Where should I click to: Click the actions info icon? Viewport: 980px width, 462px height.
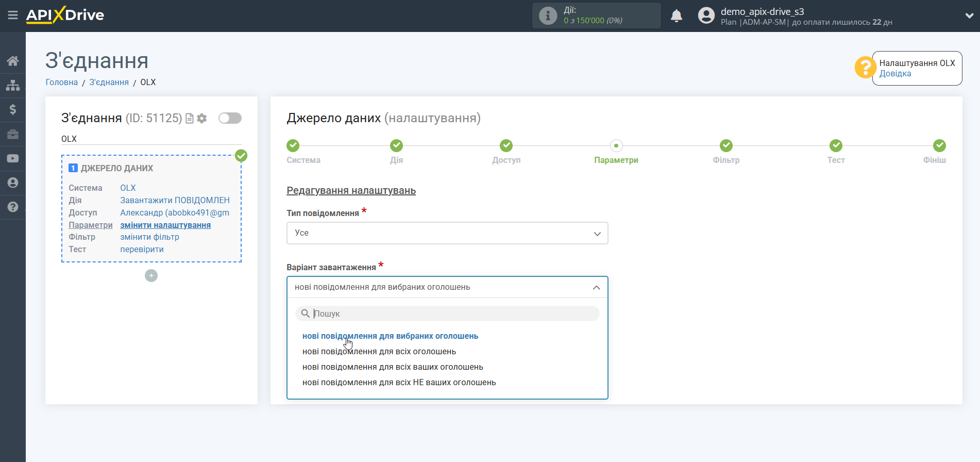[548, 15]
